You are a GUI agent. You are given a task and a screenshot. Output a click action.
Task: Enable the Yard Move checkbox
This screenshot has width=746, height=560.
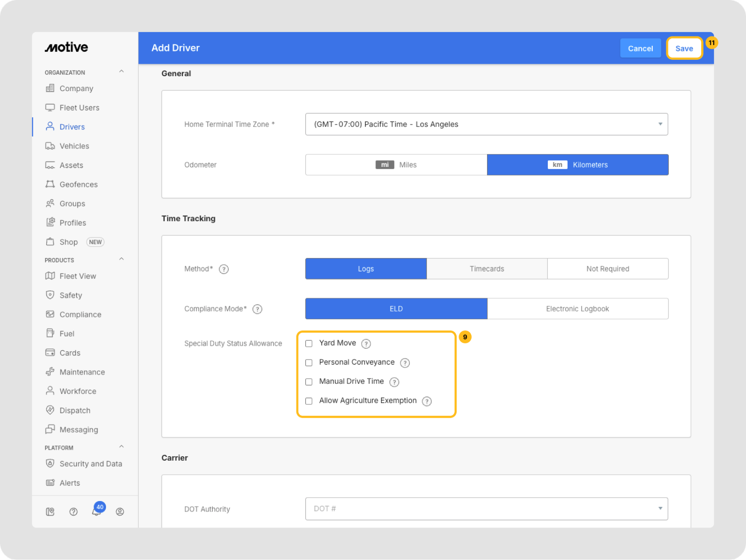(x=309, y=343)
